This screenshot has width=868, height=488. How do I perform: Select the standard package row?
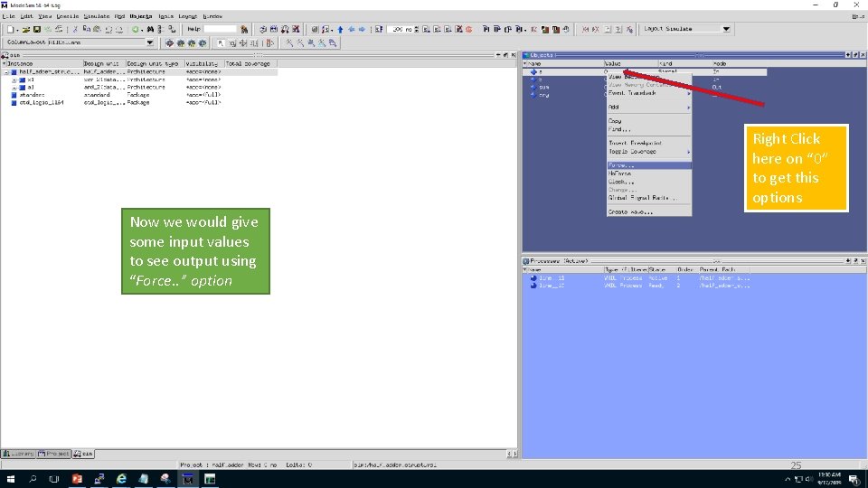click(33, 95)
